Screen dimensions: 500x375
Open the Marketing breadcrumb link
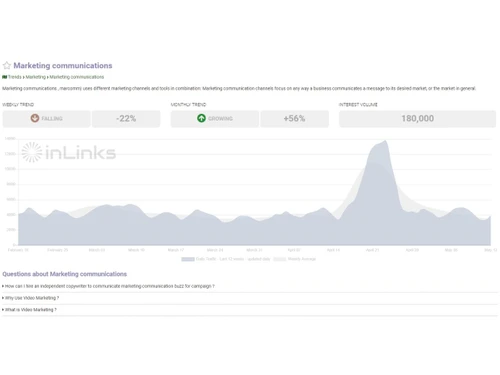36,77
